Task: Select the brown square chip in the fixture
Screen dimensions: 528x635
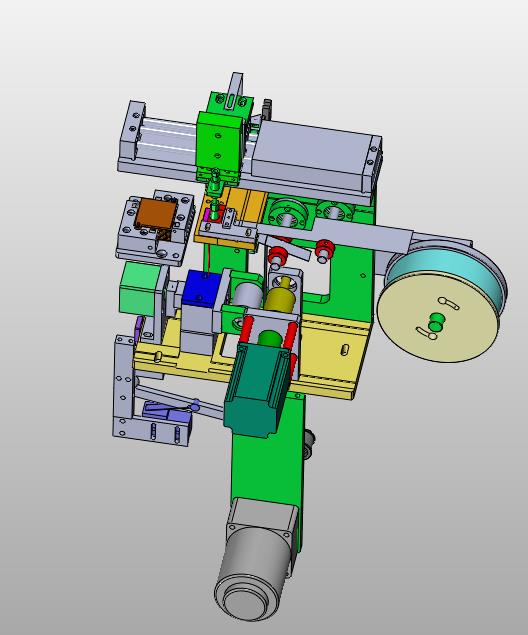Action: tap(155, 214)
